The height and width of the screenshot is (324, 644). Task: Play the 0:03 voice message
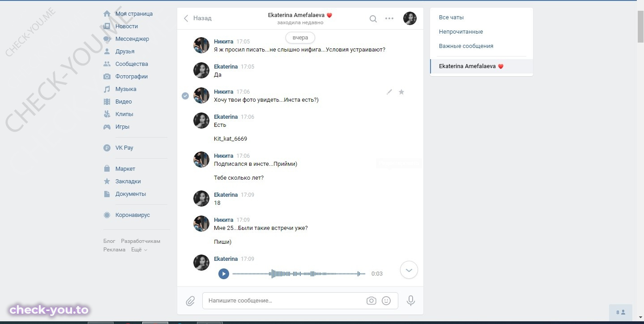tap(224, 273)
